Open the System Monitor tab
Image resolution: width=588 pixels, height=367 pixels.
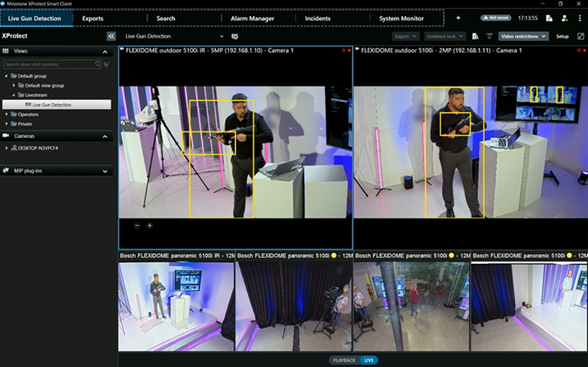pyautogui.click(x=402, y=18)
